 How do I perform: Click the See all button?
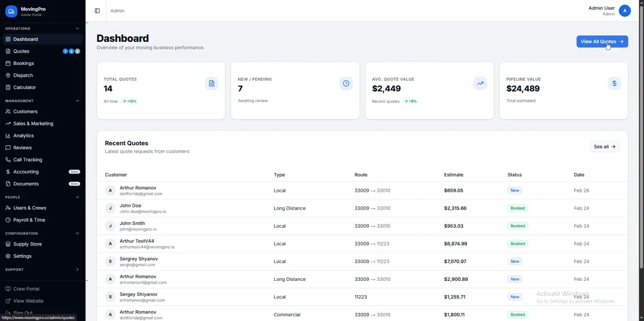(x=604, y=147)
